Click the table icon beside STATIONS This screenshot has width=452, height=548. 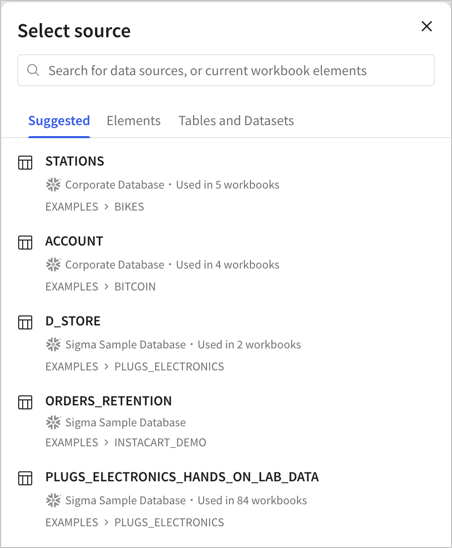25,163
